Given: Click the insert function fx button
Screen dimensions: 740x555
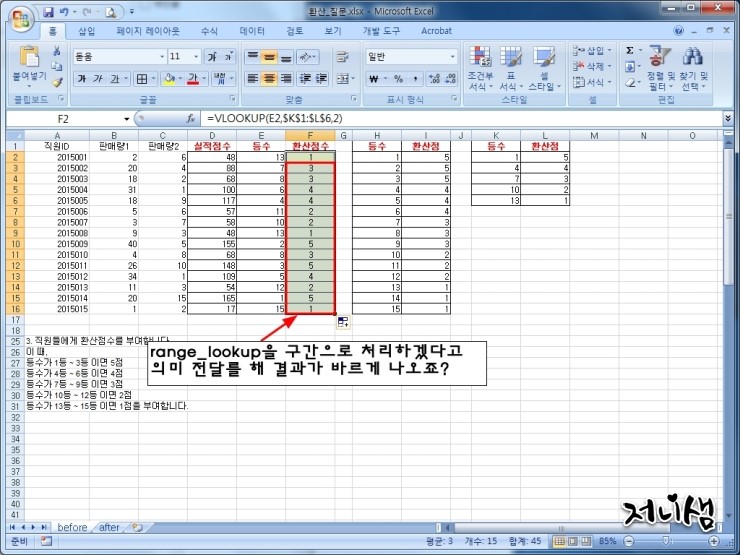Looking at the screenshot, I should pos(190,119).
